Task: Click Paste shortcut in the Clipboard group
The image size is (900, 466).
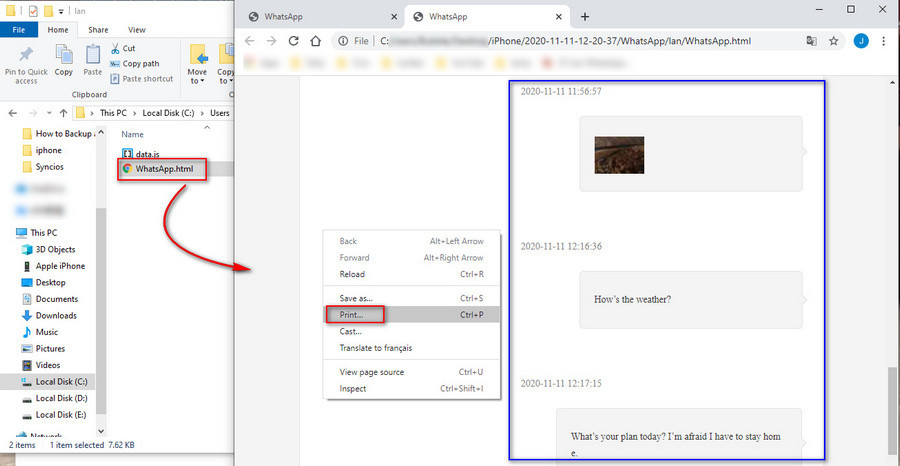Action: click(x=141, y=79)
